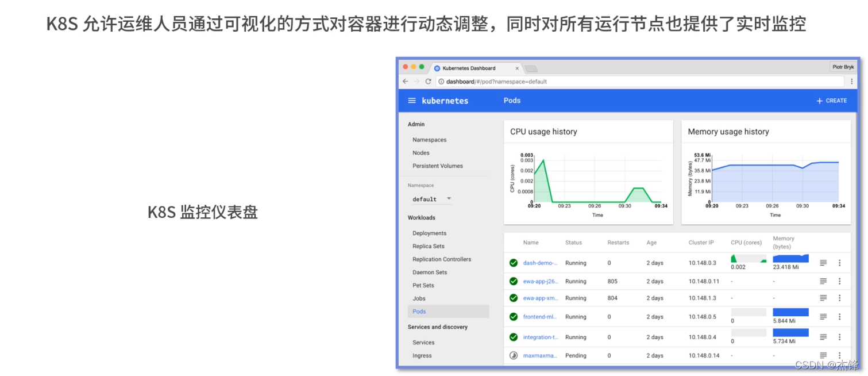Click running status icon of dash-demo pod
The height and width of the screenshot is (376, 868).
click(514, 263)
